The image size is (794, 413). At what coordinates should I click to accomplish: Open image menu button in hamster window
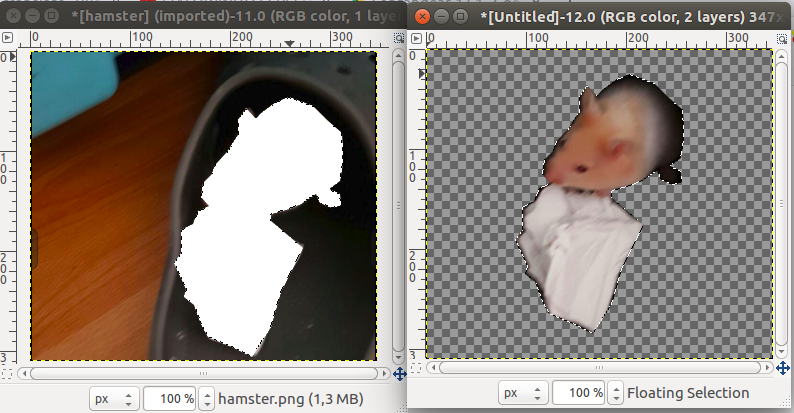click(7, 37)
